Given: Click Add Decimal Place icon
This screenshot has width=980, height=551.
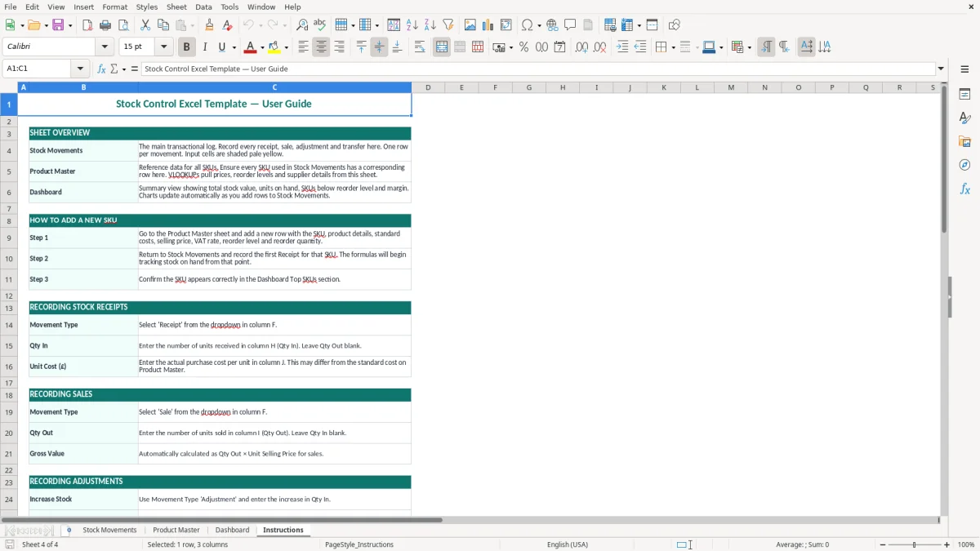Looking at the screenshot, I should click(x=581, y=47).
